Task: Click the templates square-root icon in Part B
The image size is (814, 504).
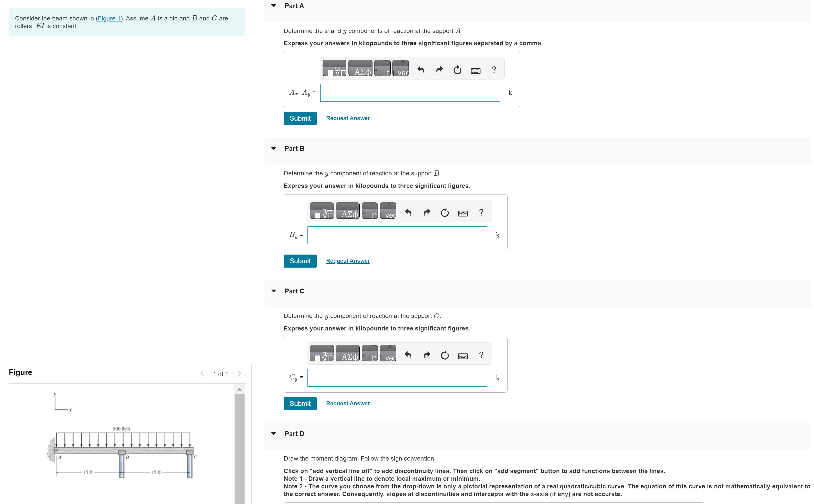Action: point(322,212)
